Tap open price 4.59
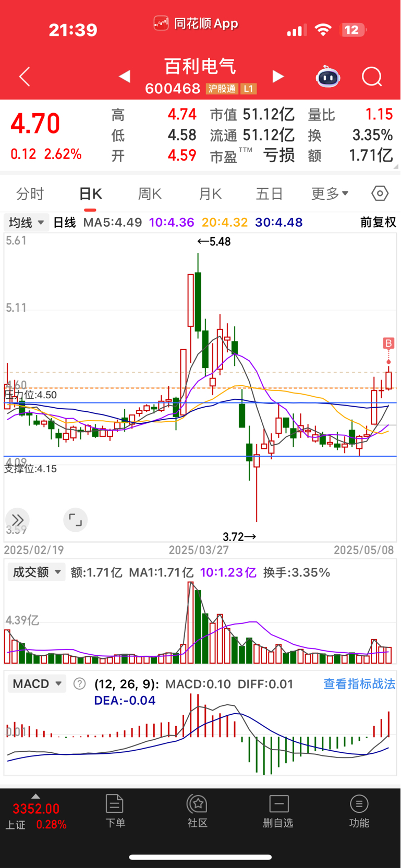This screenshot has height=868, width=401. pyautogui.click(x=182, y=155)
